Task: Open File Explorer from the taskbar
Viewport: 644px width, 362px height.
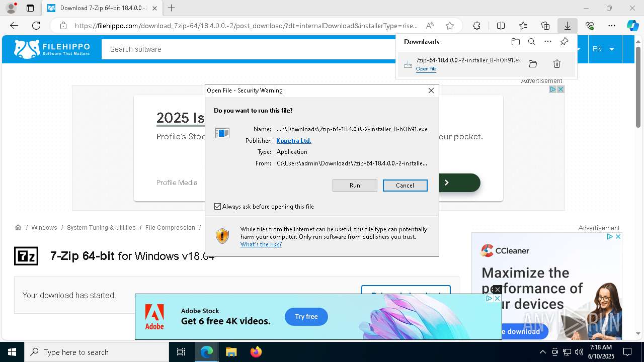Action: click(231, 352)
